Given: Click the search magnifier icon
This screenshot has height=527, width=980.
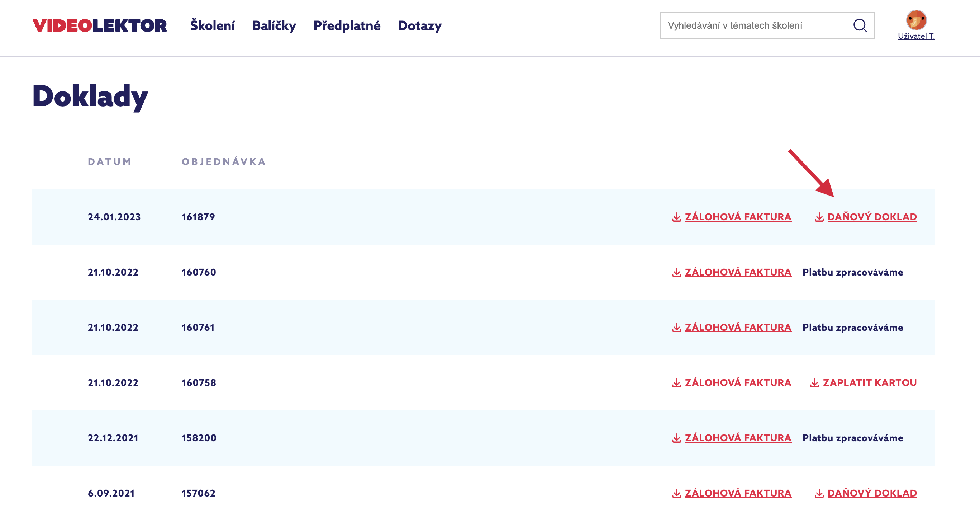Looking at the screenshot, I should coord(860,25).
